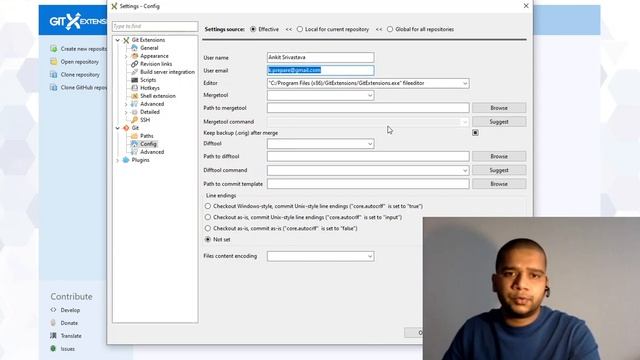This screenshot has height=360, width=640.
Task: Toggle Keep backup (.orig) after merge checkbox
Action: coord(475,133)
